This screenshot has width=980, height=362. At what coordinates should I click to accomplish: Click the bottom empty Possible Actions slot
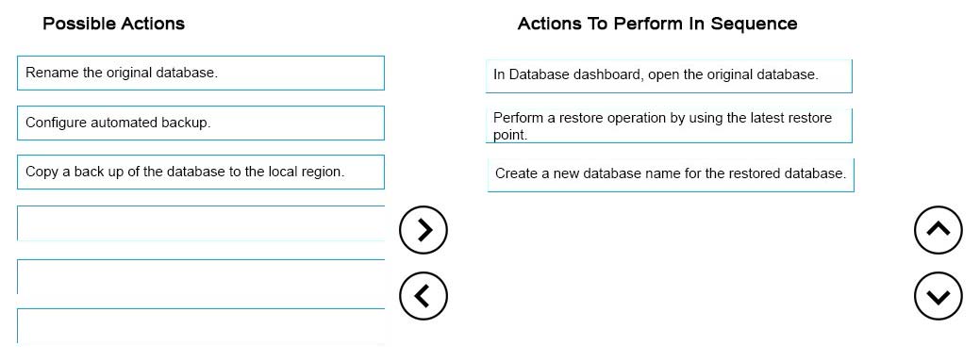point(201,326)
